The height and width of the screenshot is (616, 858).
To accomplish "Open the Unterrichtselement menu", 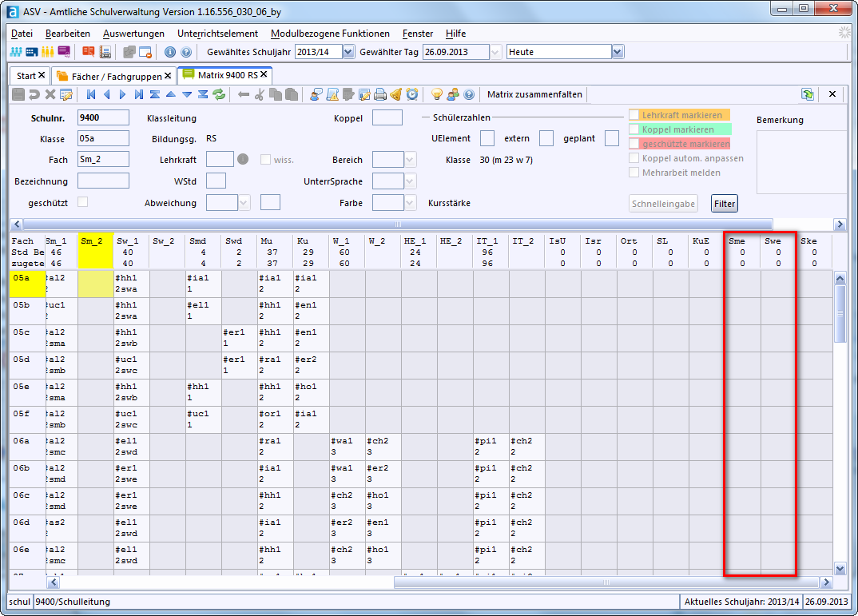I will click(218, 34).
